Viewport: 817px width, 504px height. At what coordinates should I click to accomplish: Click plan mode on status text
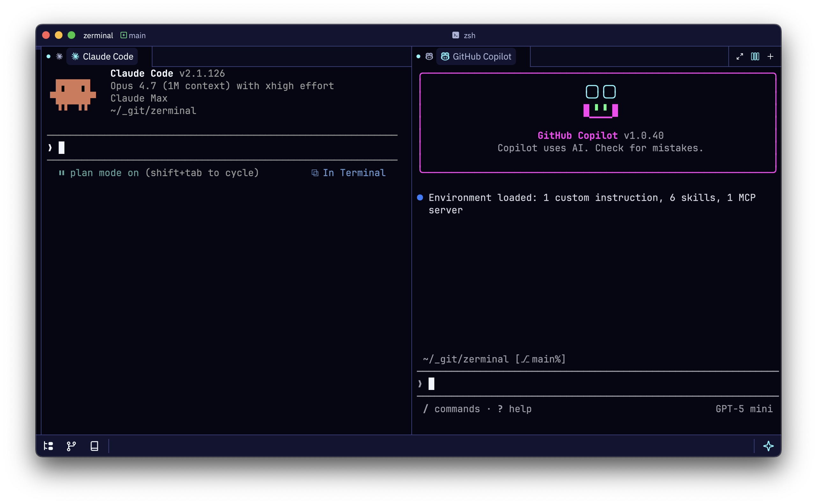[x=104, y=173]
